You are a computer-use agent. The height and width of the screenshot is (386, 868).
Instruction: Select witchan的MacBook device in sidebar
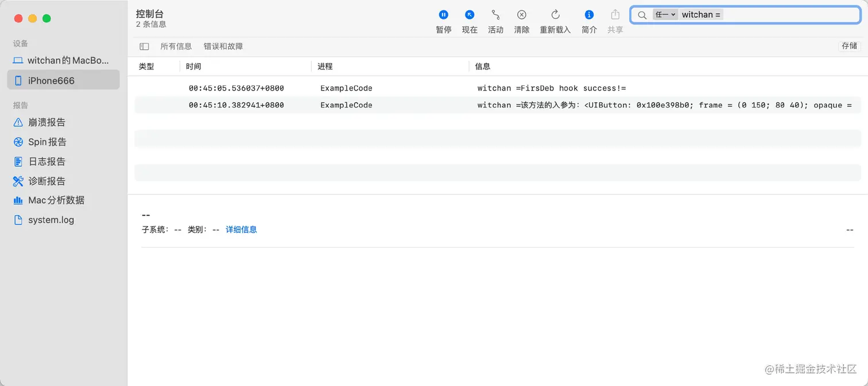tap(63, 60)
